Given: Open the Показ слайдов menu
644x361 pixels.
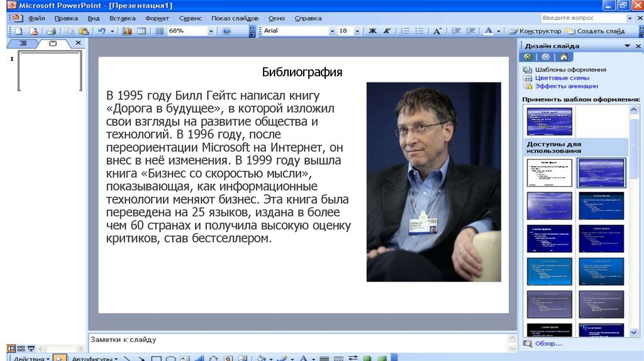Looking at the screenshot, I should click(235, 18).
